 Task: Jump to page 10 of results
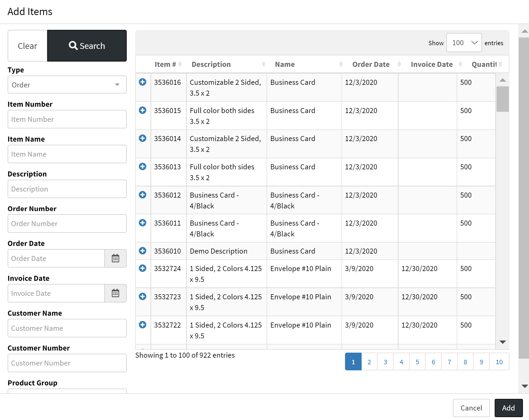click(x=499, y=362)
